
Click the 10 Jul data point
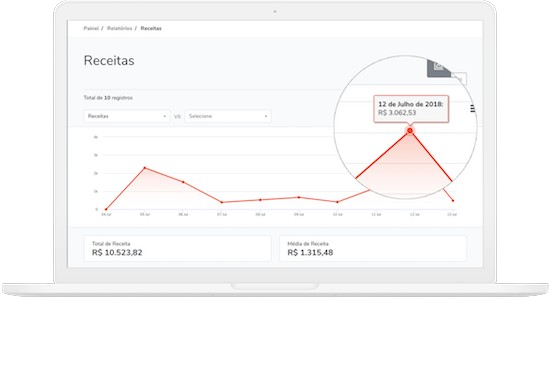point(337,202)
